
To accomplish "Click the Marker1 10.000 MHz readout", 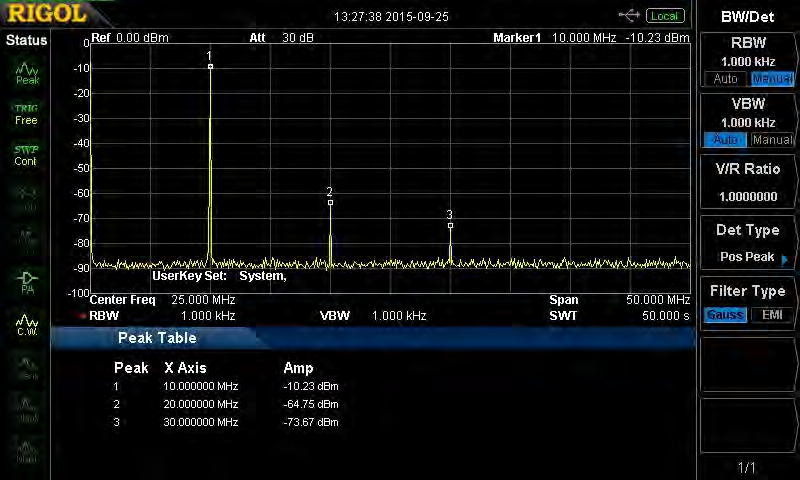I will (x=555, y=38).
